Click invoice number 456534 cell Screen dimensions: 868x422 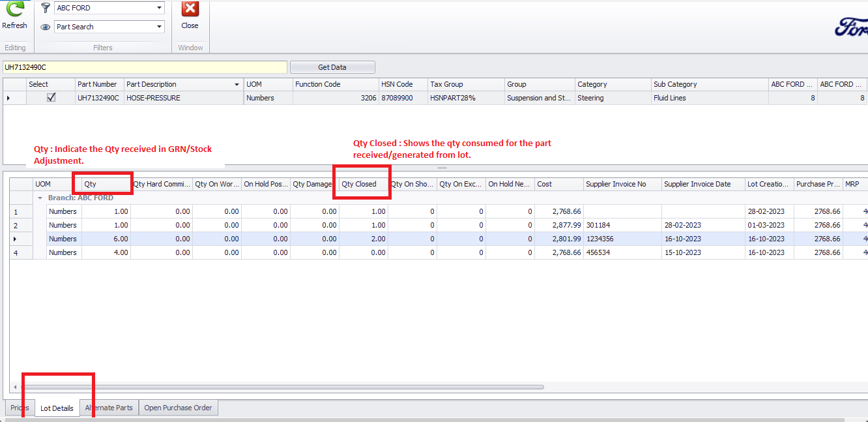coord(622,252)
